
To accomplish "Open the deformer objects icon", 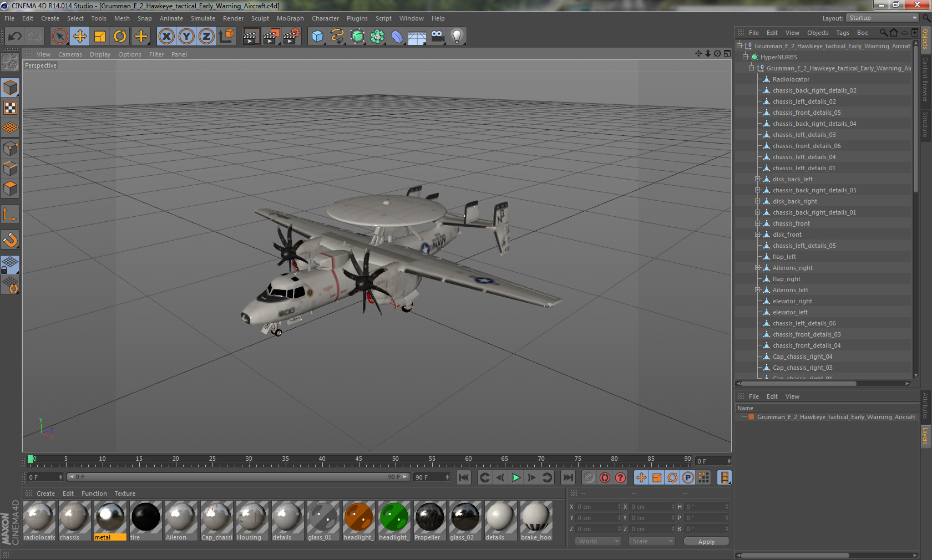I will click(397, 37).
